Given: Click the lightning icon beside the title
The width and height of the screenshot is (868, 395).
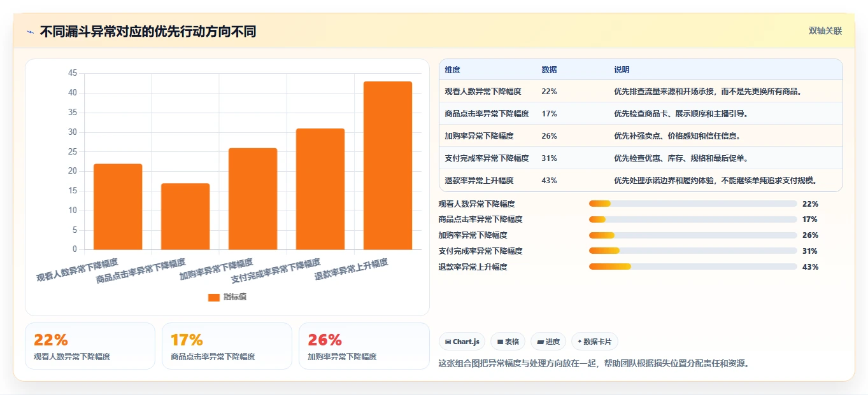Looking at the screenshot, I should click(30, 32).
